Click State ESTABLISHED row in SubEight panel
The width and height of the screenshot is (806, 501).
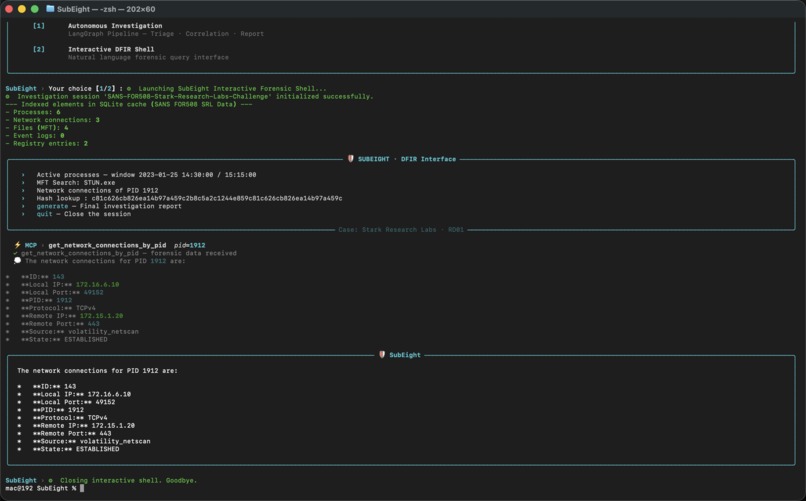76,449
